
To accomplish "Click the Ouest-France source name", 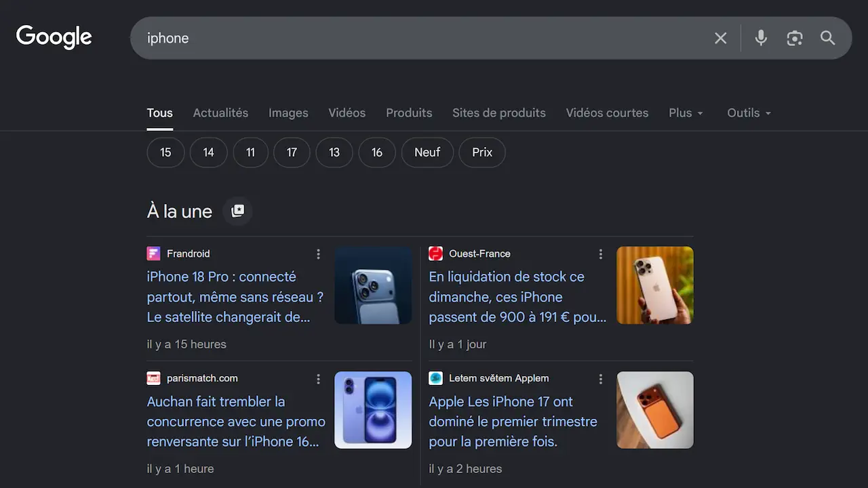I will point(479,253).
